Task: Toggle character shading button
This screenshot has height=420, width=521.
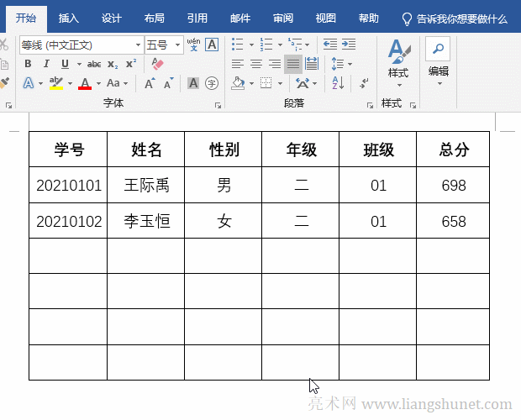Action: pos(193,83)
